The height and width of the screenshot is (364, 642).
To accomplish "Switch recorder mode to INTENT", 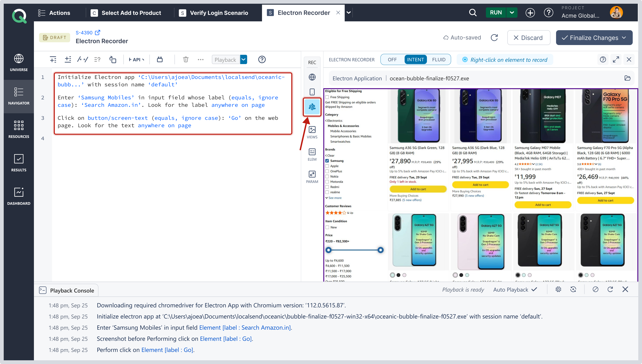I will [x=415, y=59].
